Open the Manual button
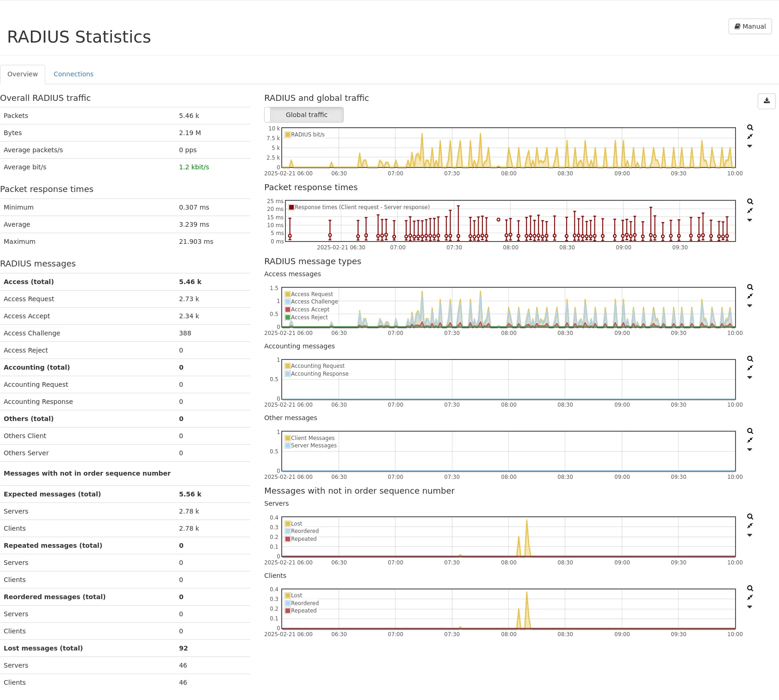This screenshot has height=700, width=779. click(750, 26)
